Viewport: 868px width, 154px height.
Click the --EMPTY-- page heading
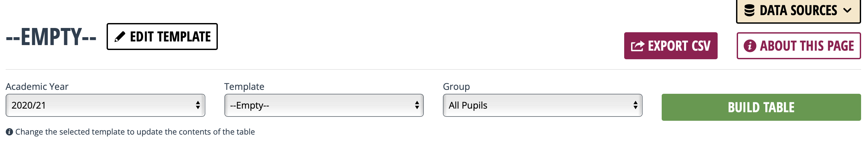tap(51, 37)
